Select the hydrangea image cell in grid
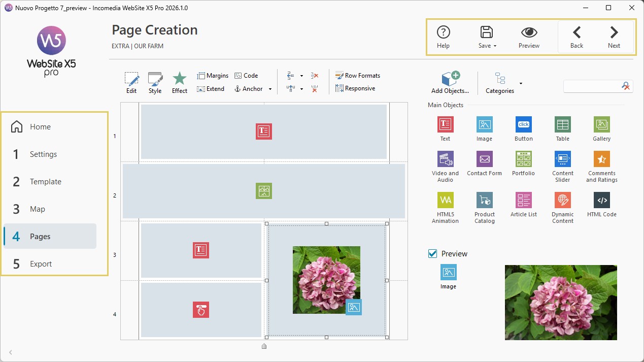This screenshot has width=644, height=362. pyautogui.click(x=326, y=280)
